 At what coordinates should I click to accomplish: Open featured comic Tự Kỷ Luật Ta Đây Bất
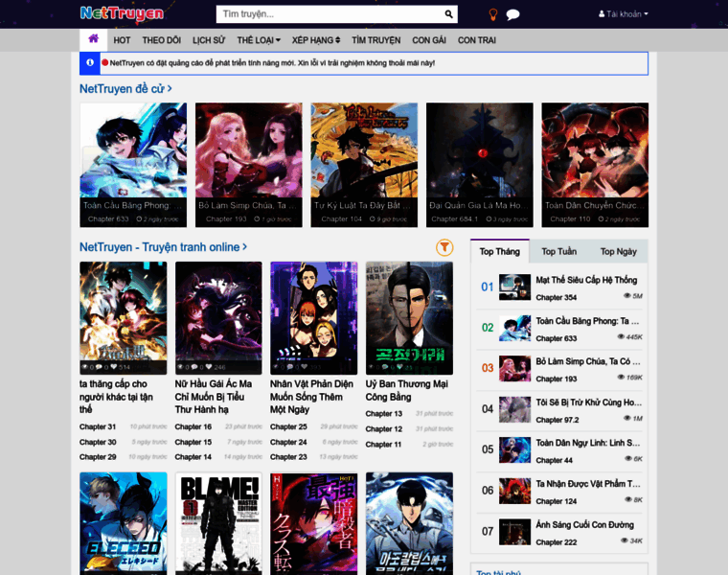point(364,165)
